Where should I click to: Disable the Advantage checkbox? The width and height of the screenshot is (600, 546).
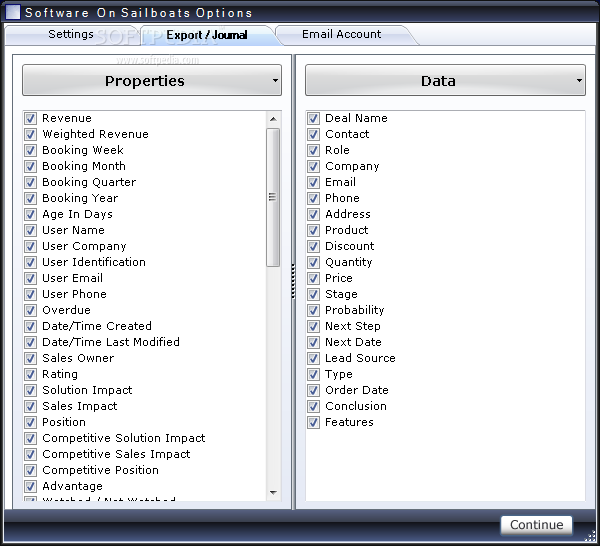tap(31, 486)
